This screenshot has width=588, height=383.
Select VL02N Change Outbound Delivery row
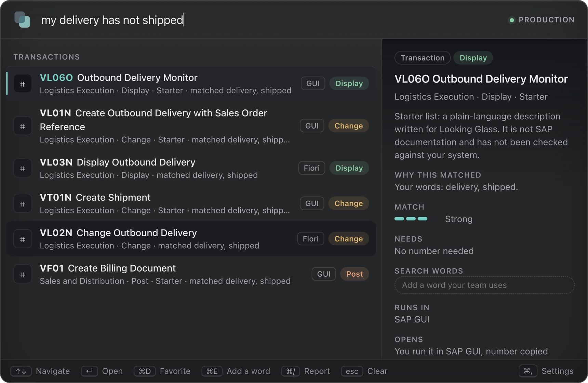[x=191, y=239]
